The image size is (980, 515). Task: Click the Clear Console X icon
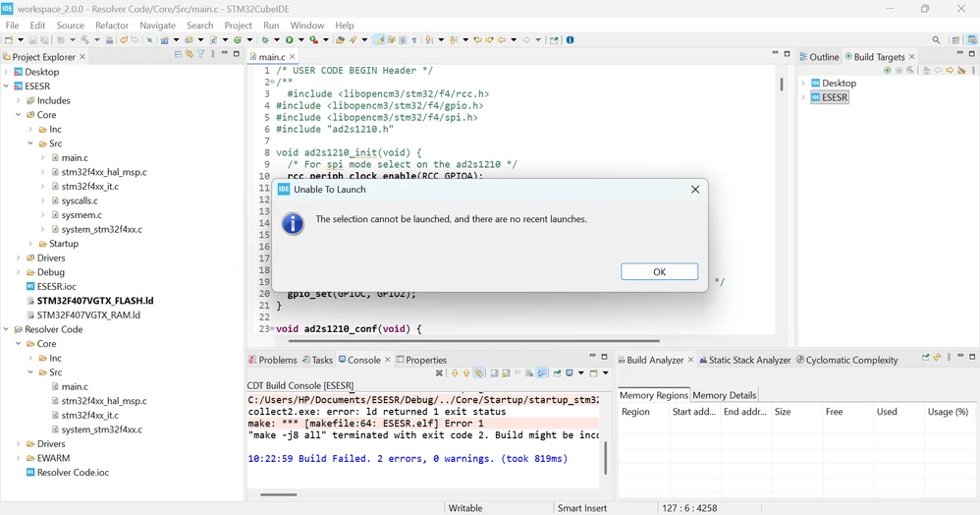[528, 372]
